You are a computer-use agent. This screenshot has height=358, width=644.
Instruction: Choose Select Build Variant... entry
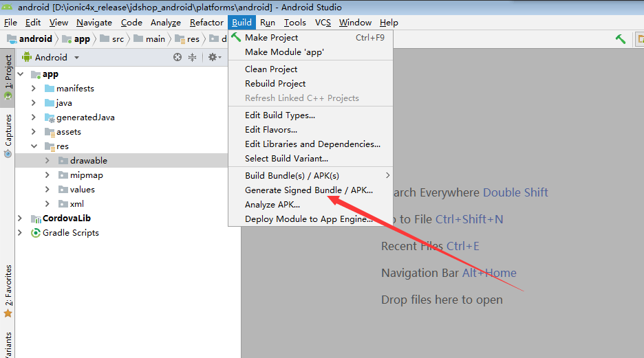(x=310, y=158)
